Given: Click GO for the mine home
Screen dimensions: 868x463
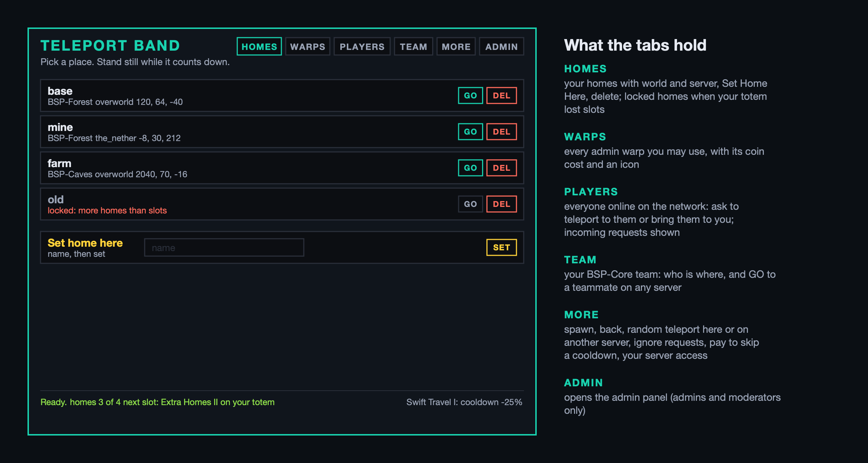Looking at the screenshot, I should click(471, 132).
